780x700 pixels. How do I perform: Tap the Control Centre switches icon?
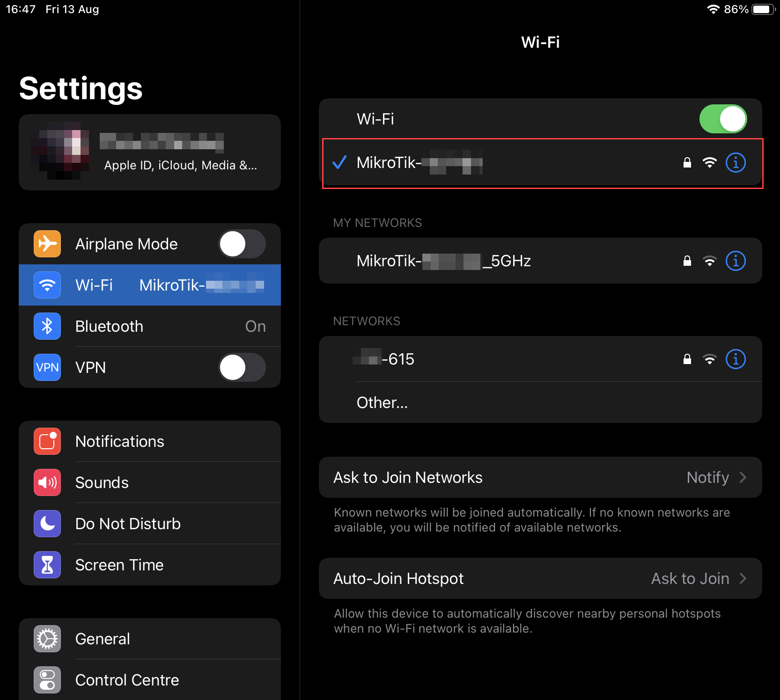tap(47, 680)
